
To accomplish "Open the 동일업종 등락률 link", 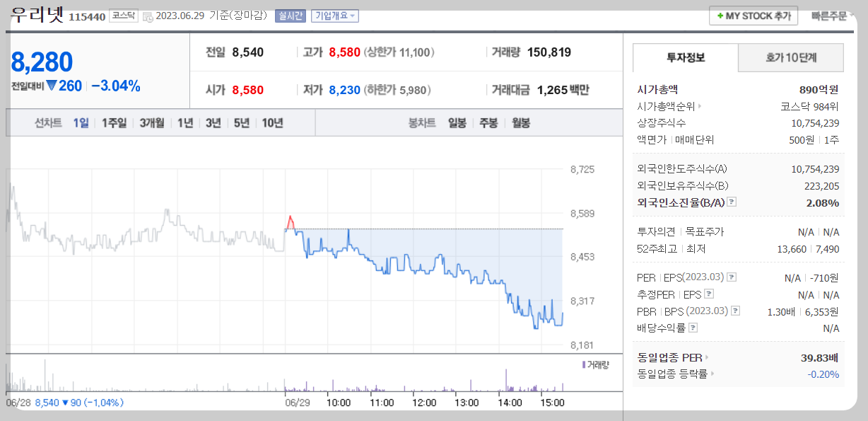I will tap(672, 374).
